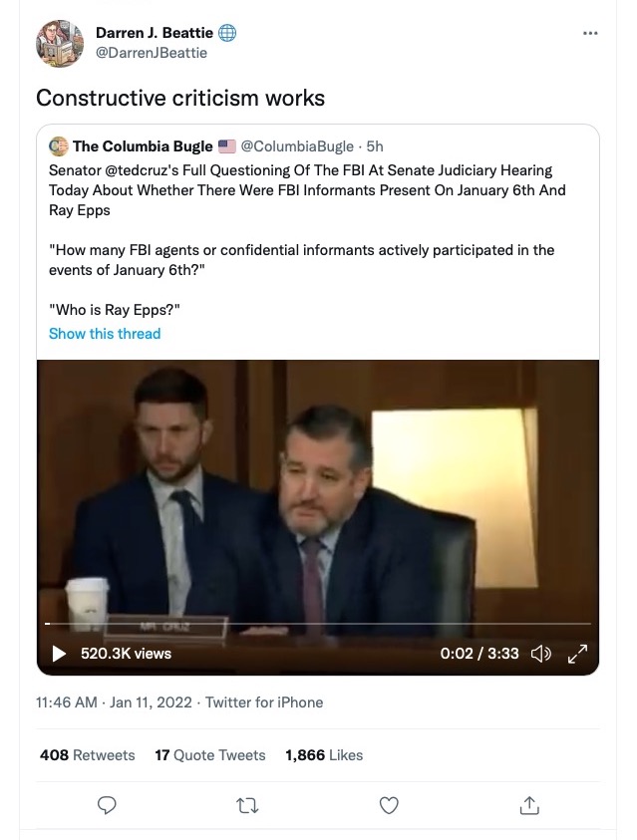Play the video with play button

click(59, 654)
